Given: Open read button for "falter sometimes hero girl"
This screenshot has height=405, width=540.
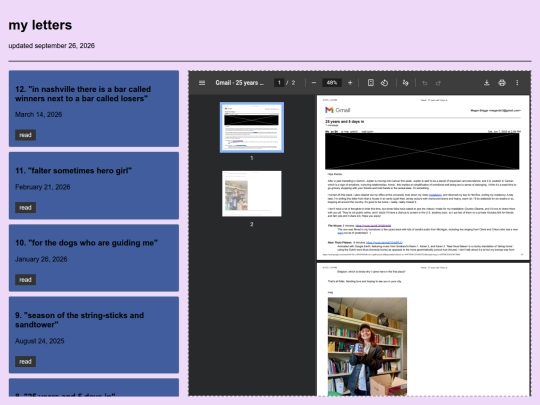Looking at the screenshot, I should tap(25, 208).
